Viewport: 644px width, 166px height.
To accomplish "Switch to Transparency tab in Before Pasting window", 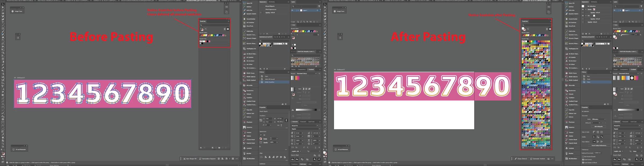I will point(302,69).
